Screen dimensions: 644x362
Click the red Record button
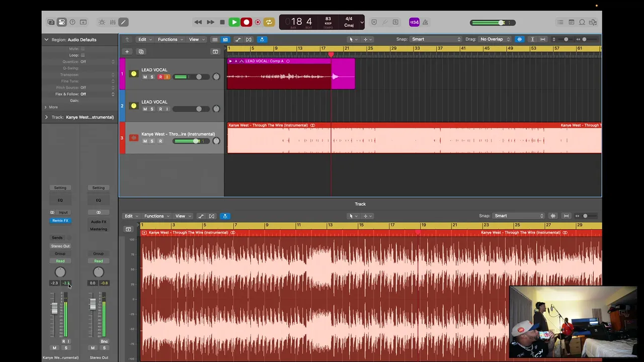(x=246, y=22)
